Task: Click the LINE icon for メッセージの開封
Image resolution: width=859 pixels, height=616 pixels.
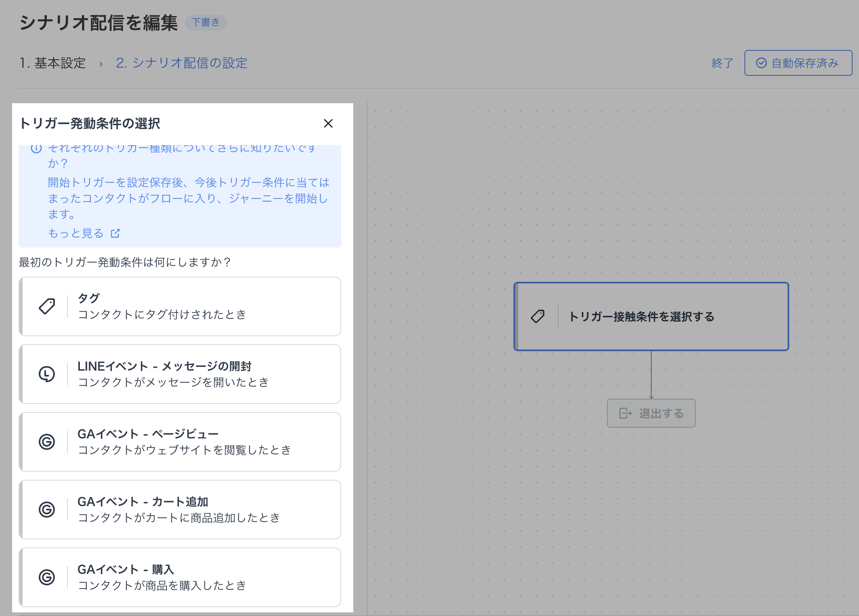Action: 47,374
